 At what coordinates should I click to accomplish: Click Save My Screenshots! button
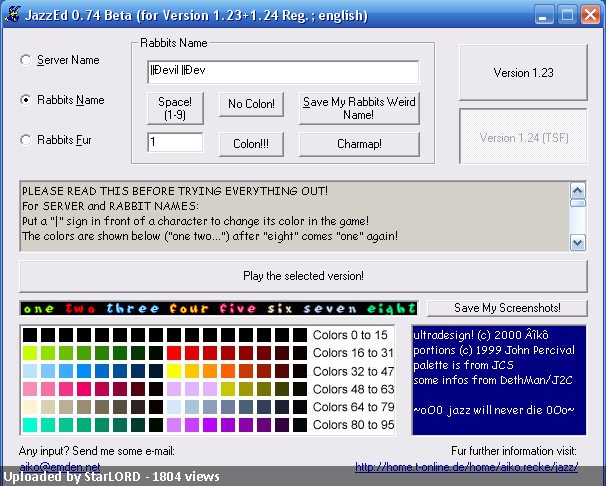tap(507, 308)
